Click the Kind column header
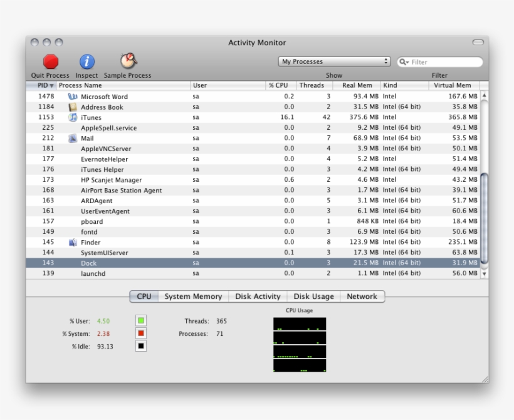Viewport: 514px width, 420px height. pos(401,85)
